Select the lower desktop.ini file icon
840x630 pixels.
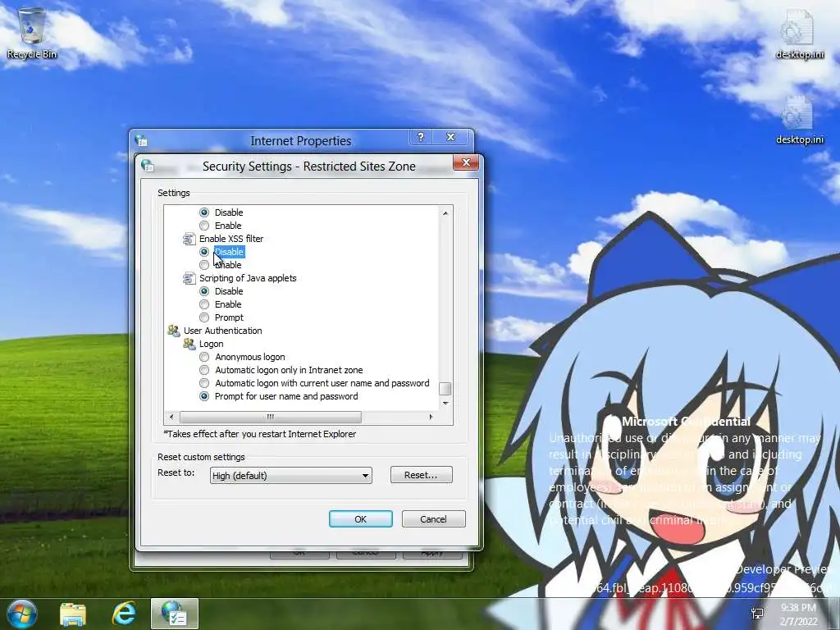pos(799,120)
